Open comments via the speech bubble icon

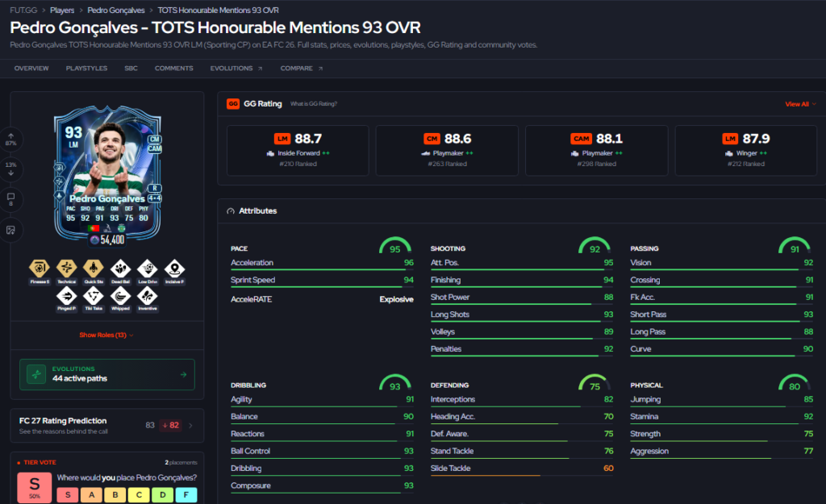pos(11,199)
